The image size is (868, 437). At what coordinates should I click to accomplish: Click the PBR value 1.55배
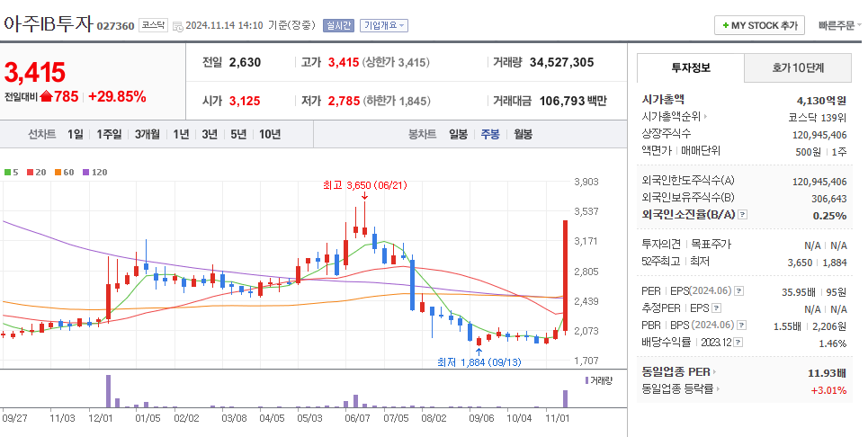pyautogui.click(x=787, y=326)
